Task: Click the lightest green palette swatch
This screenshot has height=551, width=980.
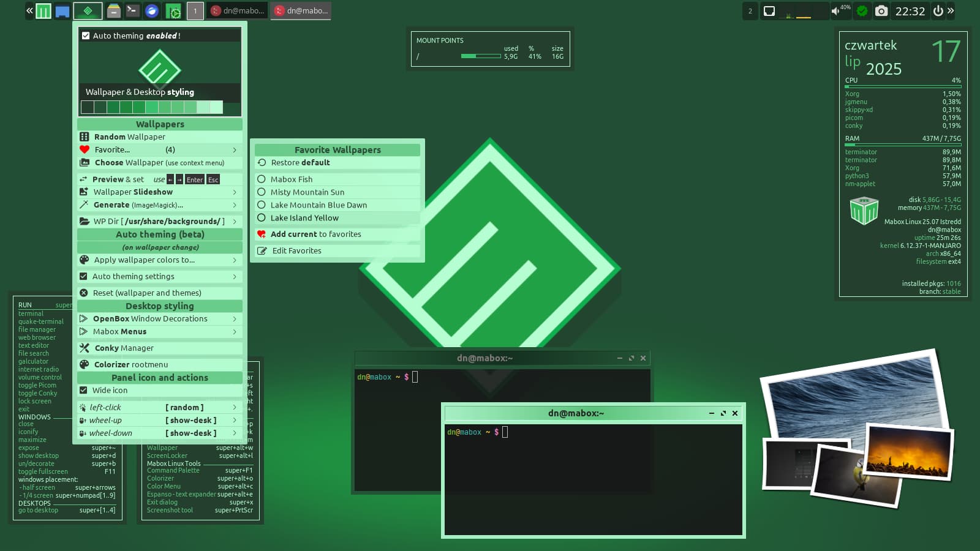Action: tap(216, 108)
